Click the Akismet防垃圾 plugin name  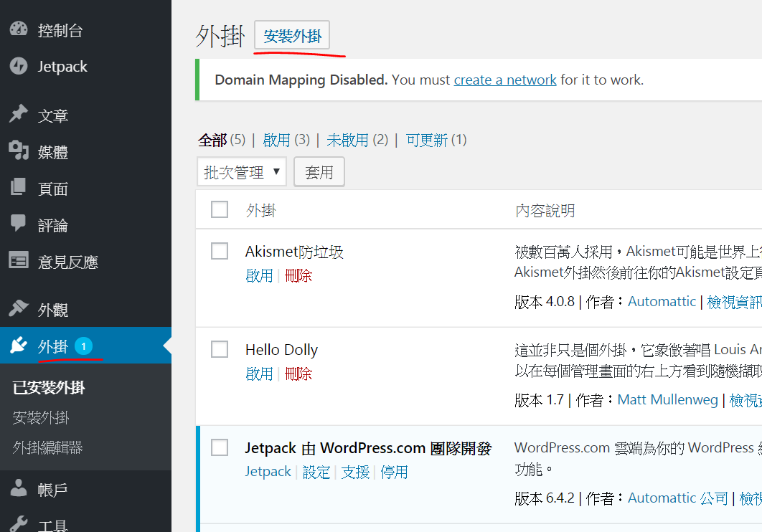294,252
